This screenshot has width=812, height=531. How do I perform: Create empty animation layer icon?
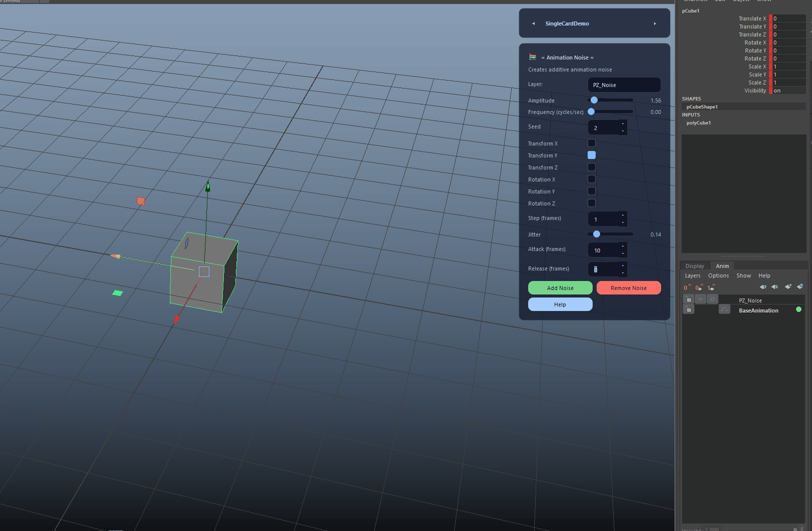tap(788, 286)
